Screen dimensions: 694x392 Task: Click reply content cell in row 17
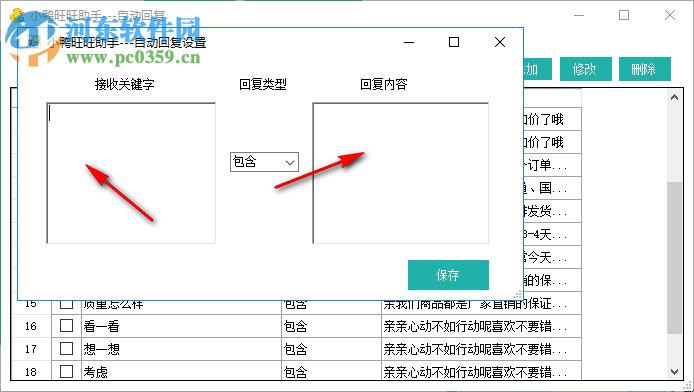(x=481, y=349)
